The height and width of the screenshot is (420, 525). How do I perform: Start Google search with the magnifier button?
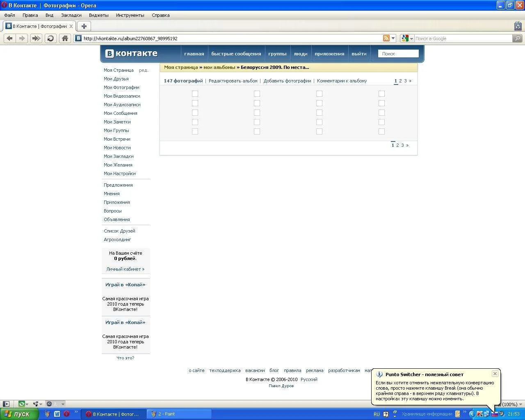(518, 38)
